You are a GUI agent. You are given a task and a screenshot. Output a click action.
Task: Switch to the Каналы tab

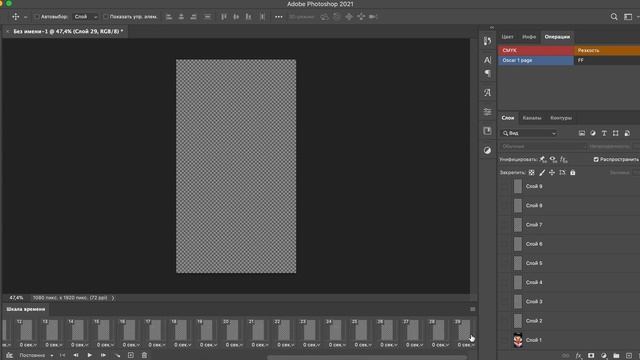(532, 118)
